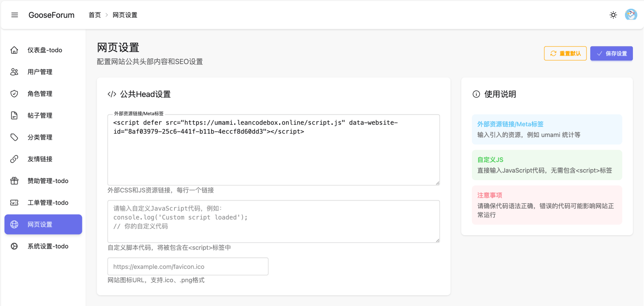
Task: Open the user avatar menu
Action: [x=631, y=15]
